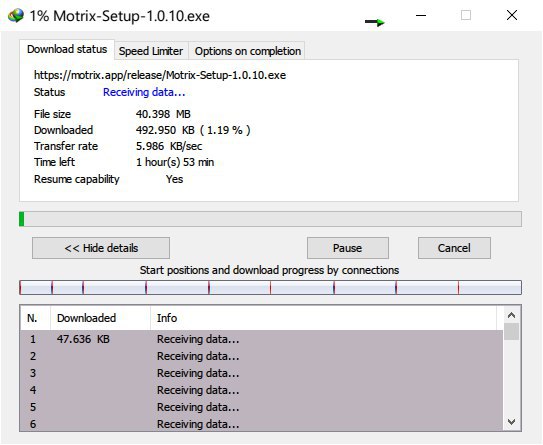Select connection row 1 with 47.636 KB

coord(261,339)
